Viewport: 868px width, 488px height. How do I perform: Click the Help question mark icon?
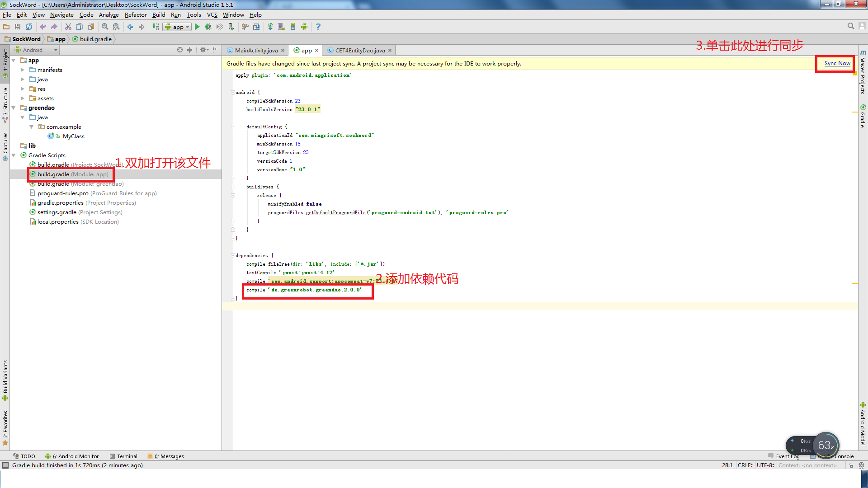[318, 27]
